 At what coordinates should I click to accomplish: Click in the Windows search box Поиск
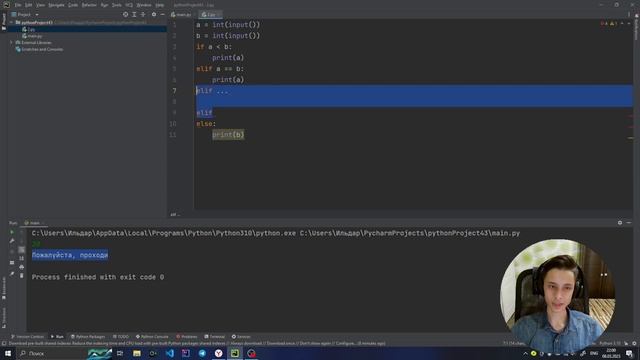[x=51, y=353]
